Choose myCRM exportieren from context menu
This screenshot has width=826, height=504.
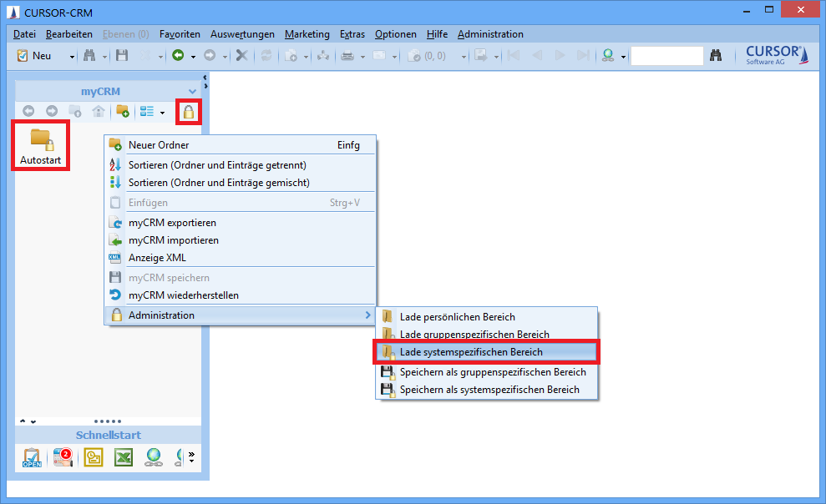pos(172,223)
